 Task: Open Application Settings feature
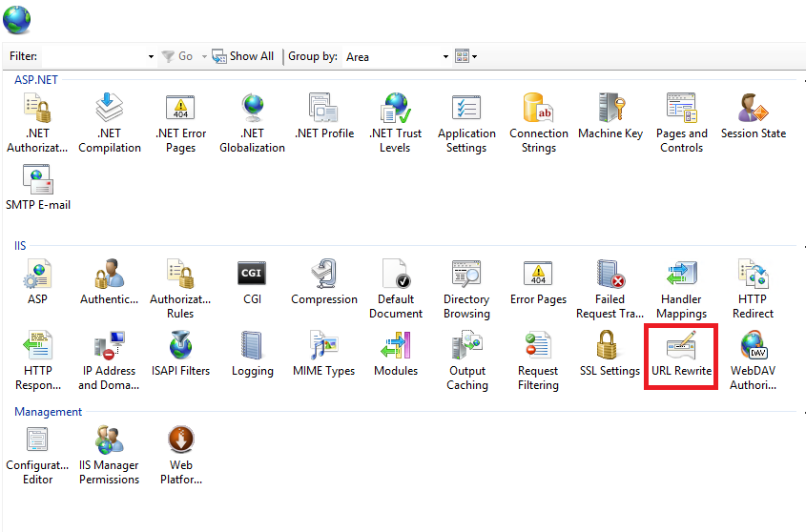[466, 123]
